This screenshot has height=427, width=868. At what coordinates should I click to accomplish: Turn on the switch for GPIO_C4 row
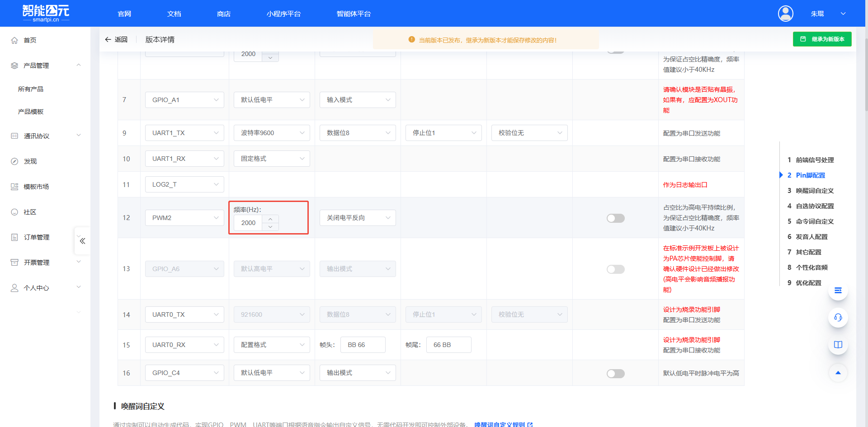point(615,373)
